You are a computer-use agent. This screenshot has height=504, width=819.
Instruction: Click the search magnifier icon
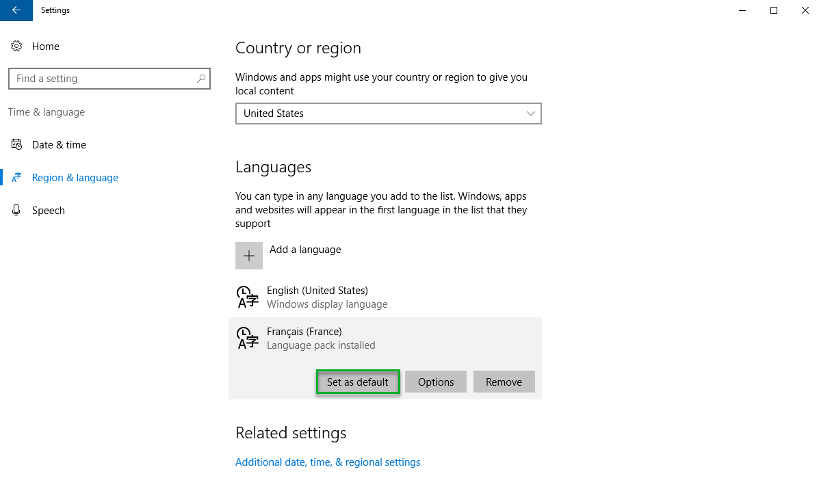pyautogui.click(x=201, y=79)
